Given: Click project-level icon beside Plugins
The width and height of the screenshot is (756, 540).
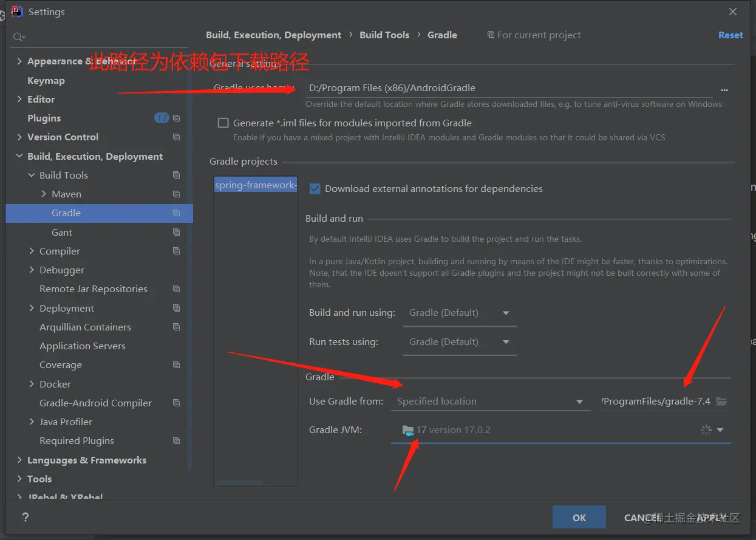Looking at the screenshot, I should tap(177, 118).
